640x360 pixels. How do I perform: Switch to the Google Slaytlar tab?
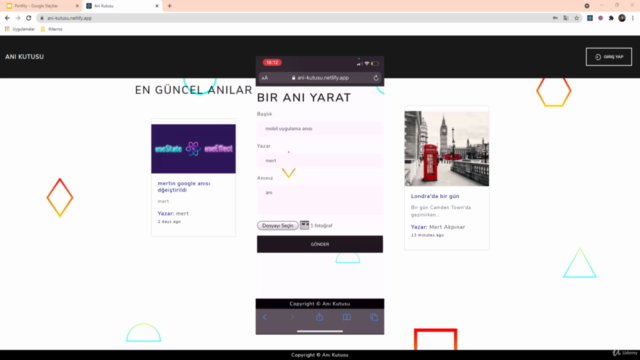(42, 6)
